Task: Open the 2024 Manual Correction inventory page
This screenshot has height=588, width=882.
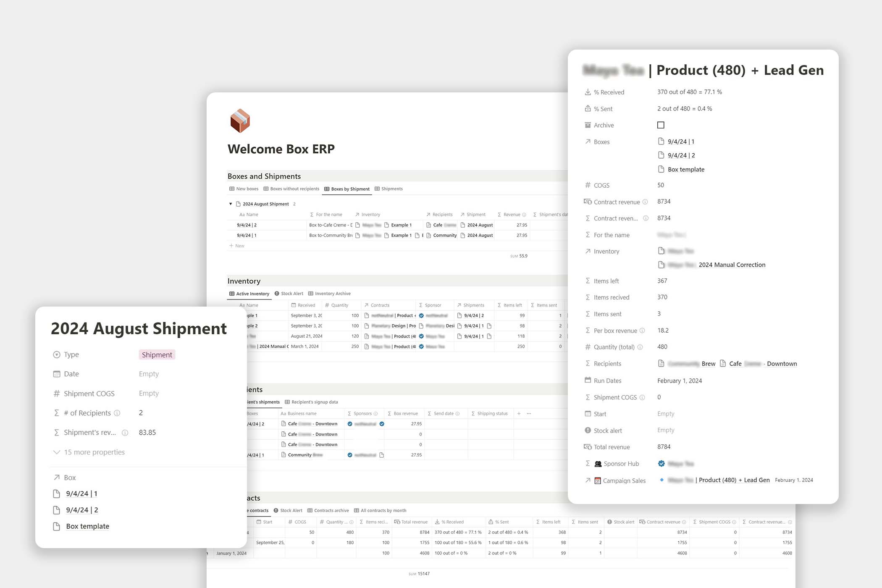Action: click(x=732, y=265)
